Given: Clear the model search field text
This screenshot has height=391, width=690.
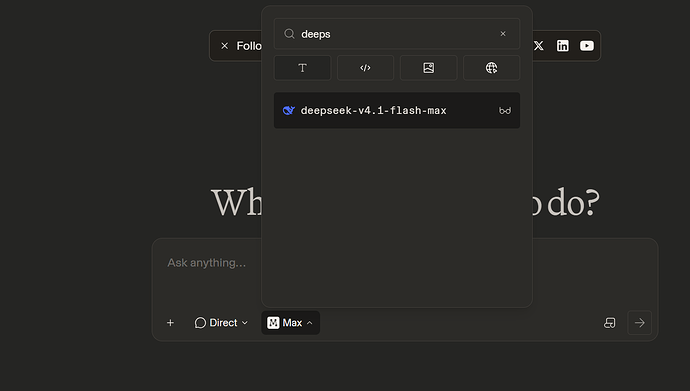Looking at the screenshot, I should pos(503,34).
